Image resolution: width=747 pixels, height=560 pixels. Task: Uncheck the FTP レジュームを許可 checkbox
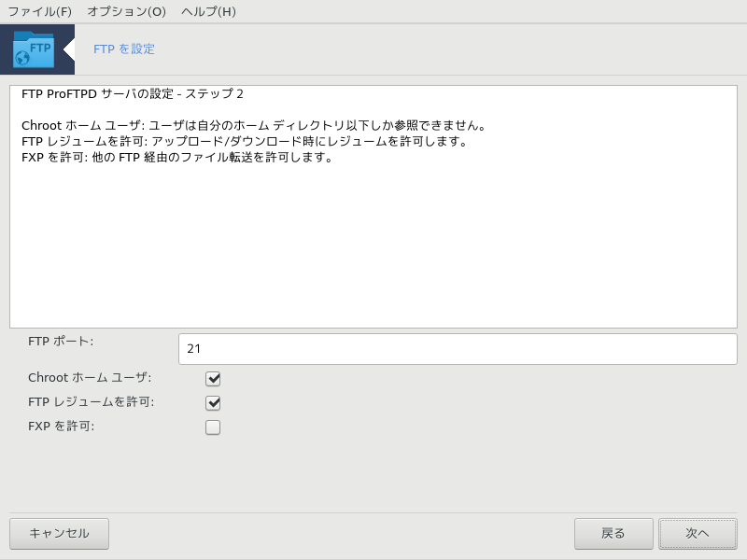pyautogui.click(x=213, y=403)
